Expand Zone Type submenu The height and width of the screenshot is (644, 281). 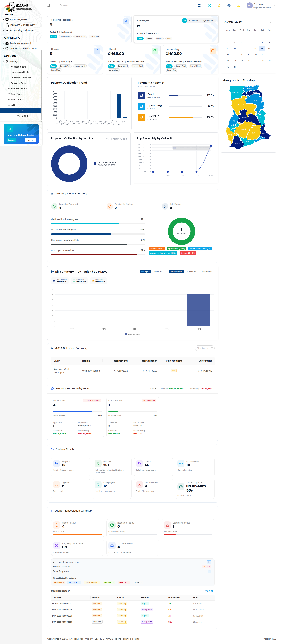point(16,94)
